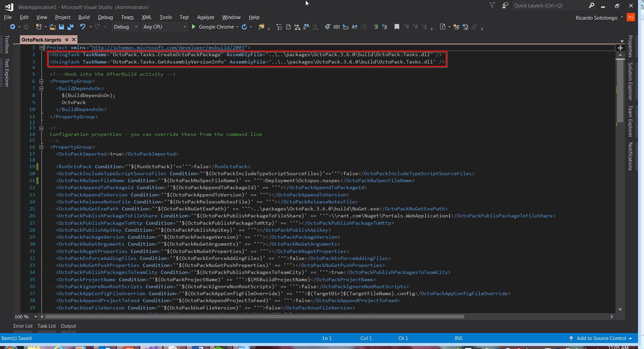Viewport: 644px width, 349px height.
Task: Click the new window sparkle toolbar icon
Action: (x=456, y=27)
